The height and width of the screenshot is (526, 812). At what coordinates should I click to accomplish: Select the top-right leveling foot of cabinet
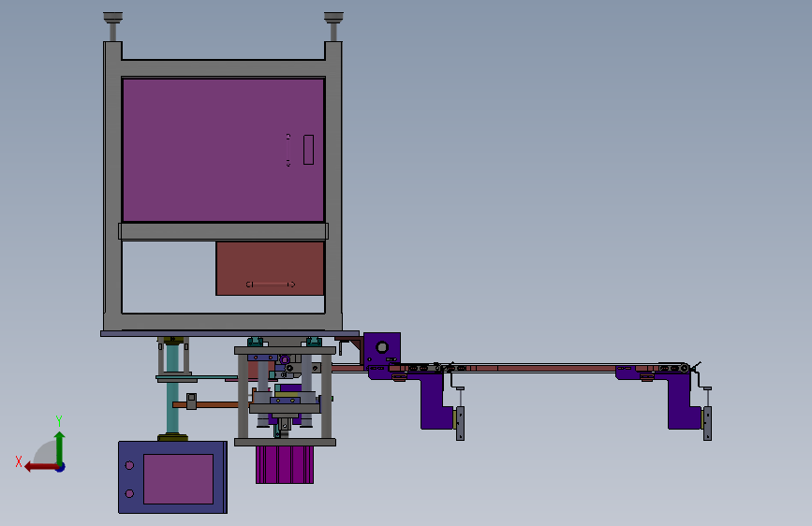333,26
